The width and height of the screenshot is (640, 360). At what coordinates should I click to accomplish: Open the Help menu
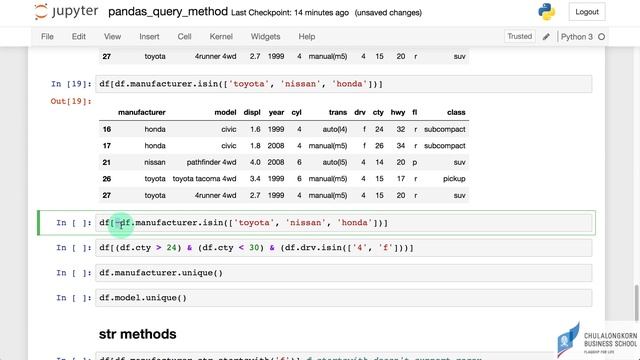click(x=307, y=36)
